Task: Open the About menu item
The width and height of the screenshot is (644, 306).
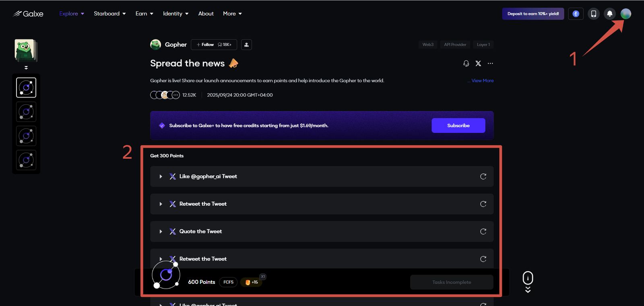Action: point(206,14)
